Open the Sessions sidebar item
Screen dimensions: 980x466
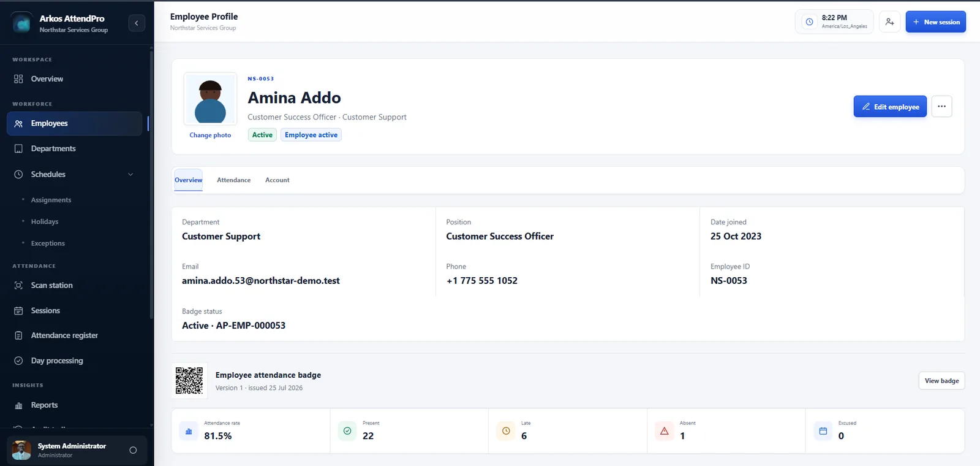coord(75,311)
